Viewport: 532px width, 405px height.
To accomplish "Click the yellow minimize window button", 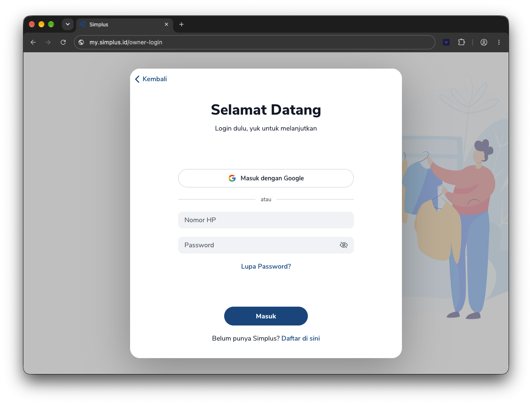I will coord(41,24).
